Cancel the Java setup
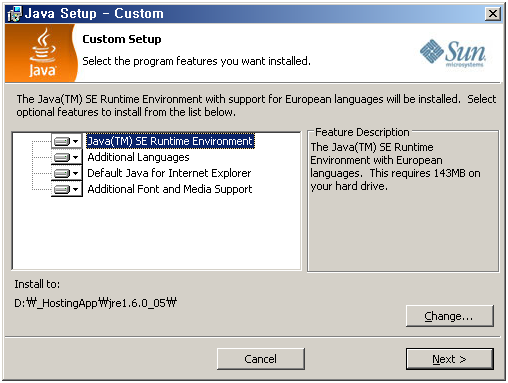 pyautogui.click(x=261, y=359)
